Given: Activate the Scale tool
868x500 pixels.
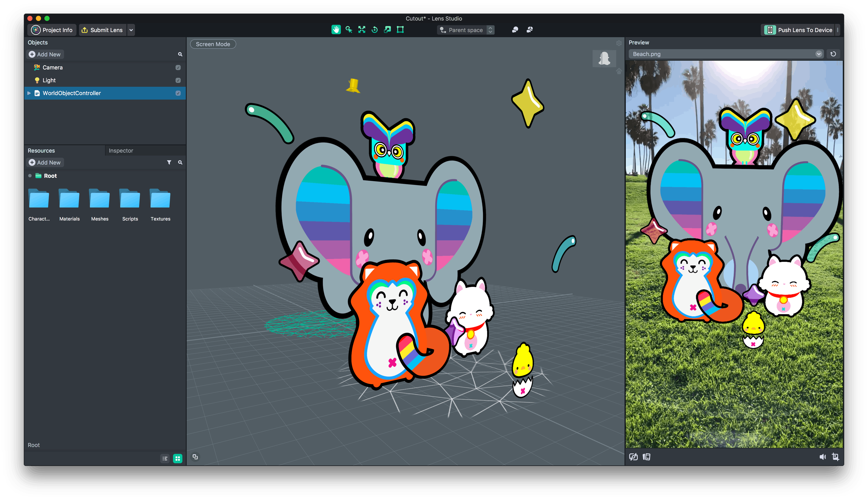Looking at the screenshot, I should [387, 29].
